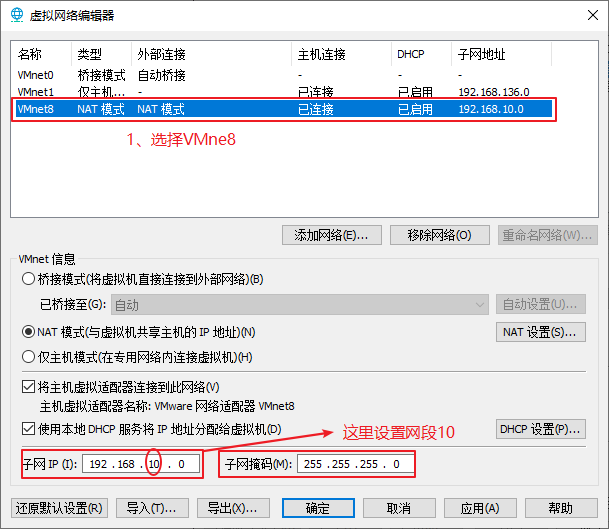Open NAT 设置(S) dialog
The width and height of the screenshot is (609, 529).
(541, 332)
